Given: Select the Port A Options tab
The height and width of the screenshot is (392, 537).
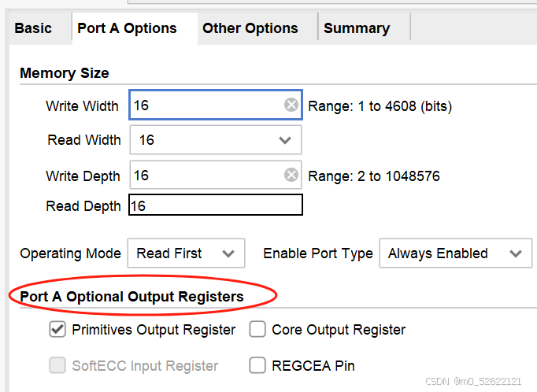Looking at the screenshot, I should [127, 28].
